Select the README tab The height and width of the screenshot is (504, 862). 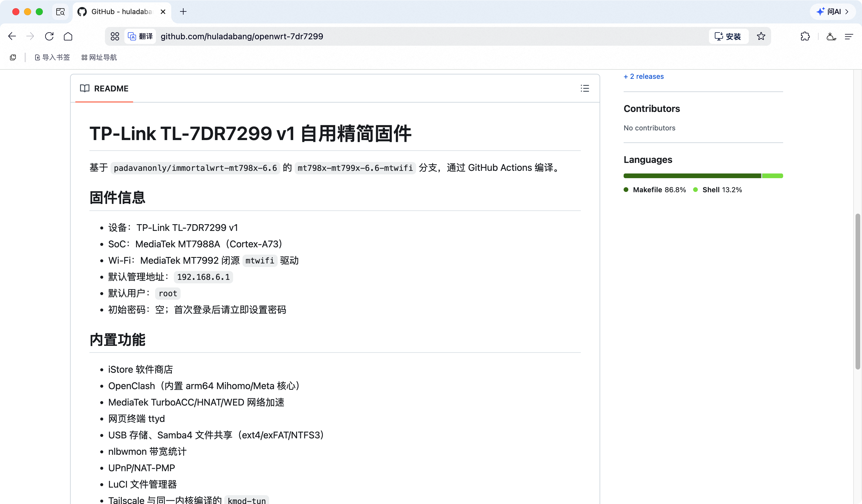pos(104,88)
